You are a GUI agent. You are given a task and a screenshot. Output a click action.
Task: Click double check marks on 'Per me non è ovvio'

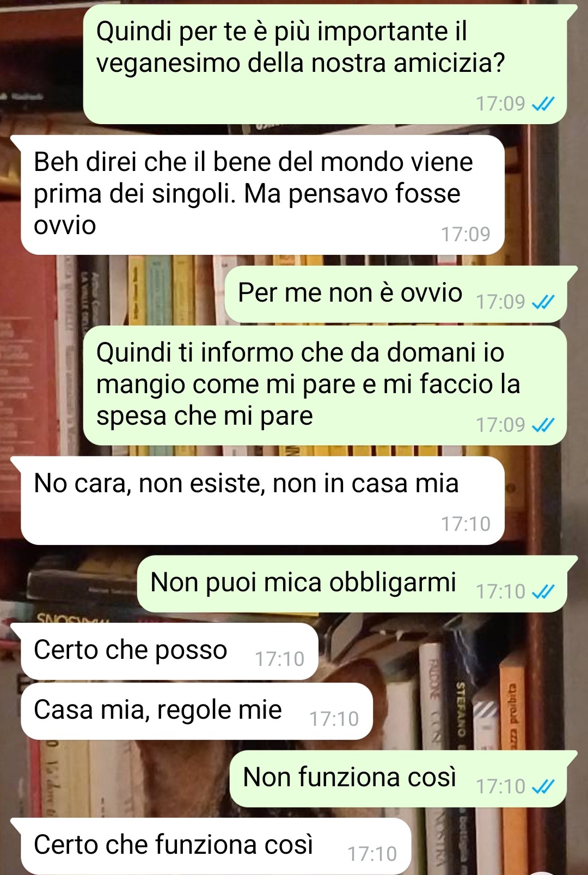tap(543, 302)
